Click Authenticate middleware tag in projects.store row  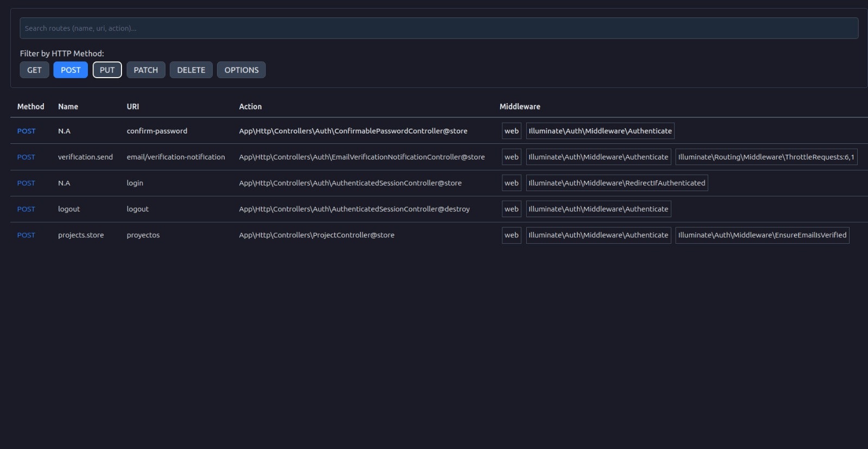click(598, 235)
